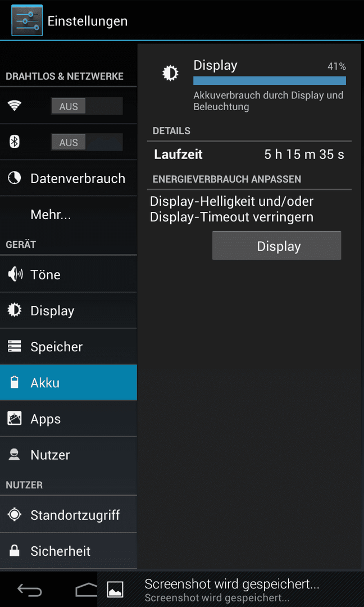
Task: Click the Display title in detail pane
Action: [216, 65]
